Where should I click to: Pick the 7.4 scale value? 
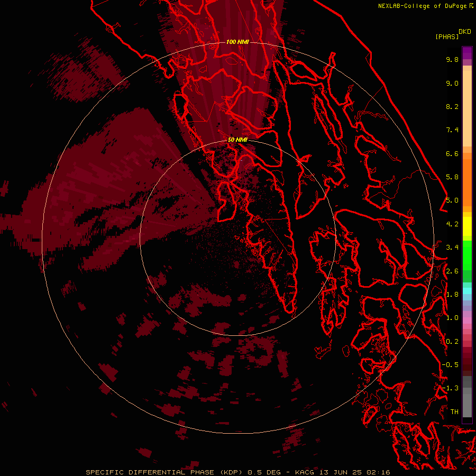tap(452, 130)
